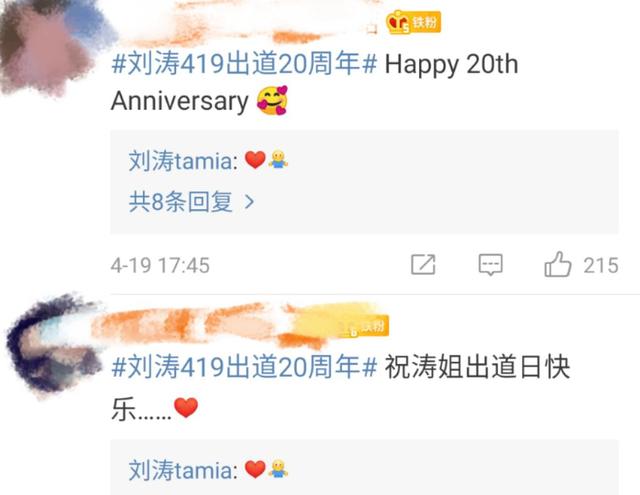This screenshot has width=640, height=495.
Task: Click the 铁粉 crown badge on first comment
Action: pos(413,22)
